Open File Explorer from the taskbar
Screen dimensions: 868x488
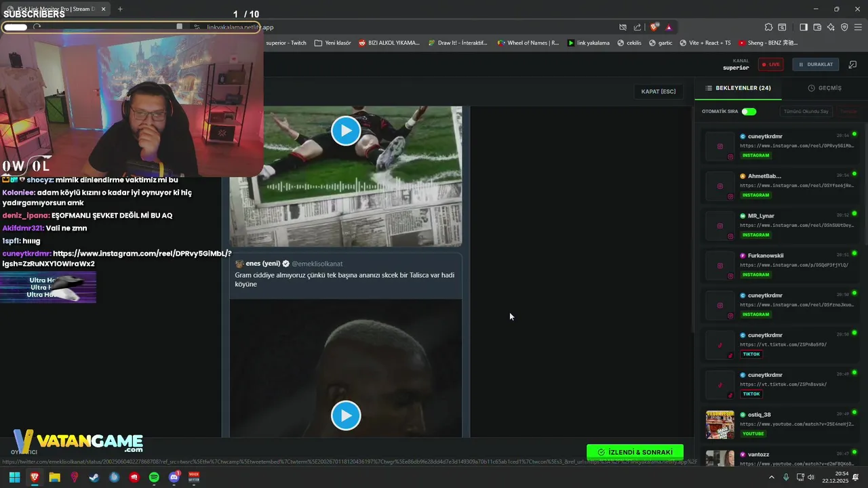pos(54,477)
